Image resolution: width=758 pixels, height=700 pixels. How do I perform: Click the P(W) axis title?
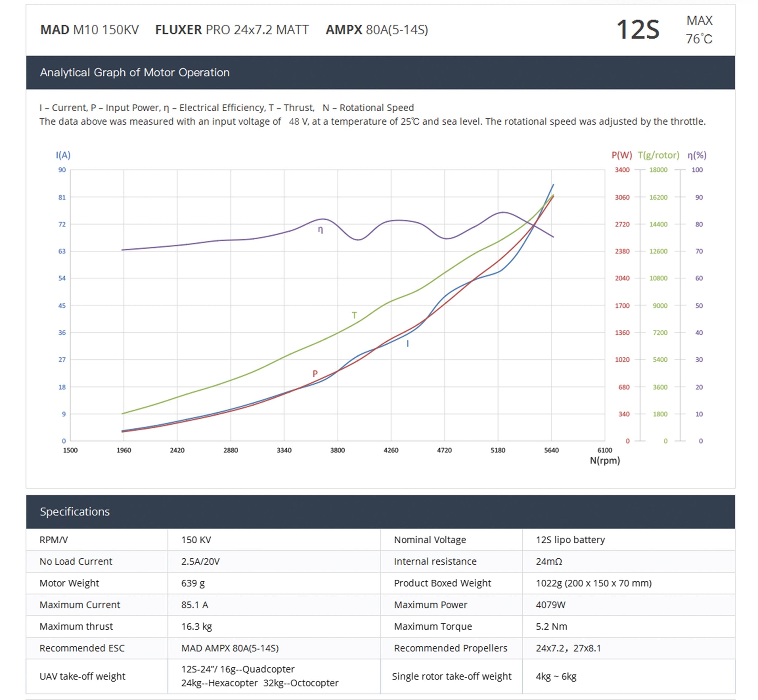pyautogui.click(x=622, y=155)
